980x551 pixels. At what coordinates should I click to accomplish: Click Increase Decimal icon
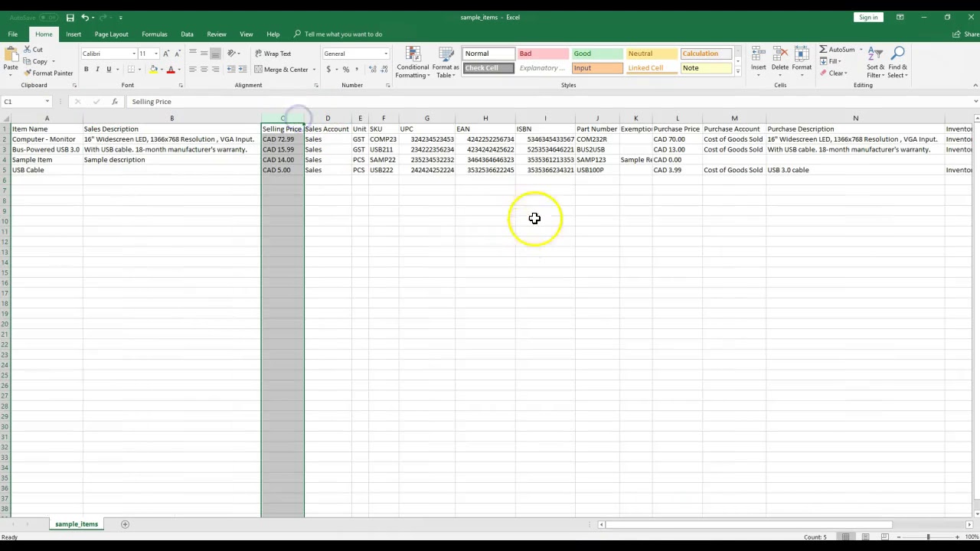pos(372,70)
